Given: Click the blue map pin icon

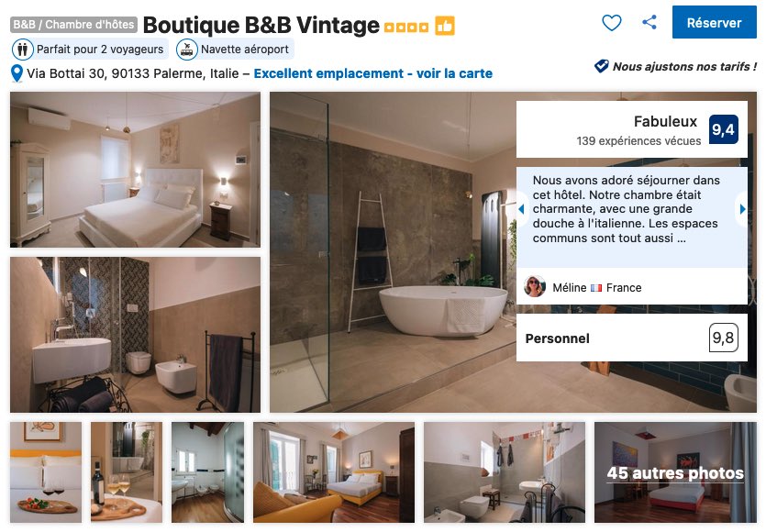Looking at the screenshot, I should coord(17,73).
